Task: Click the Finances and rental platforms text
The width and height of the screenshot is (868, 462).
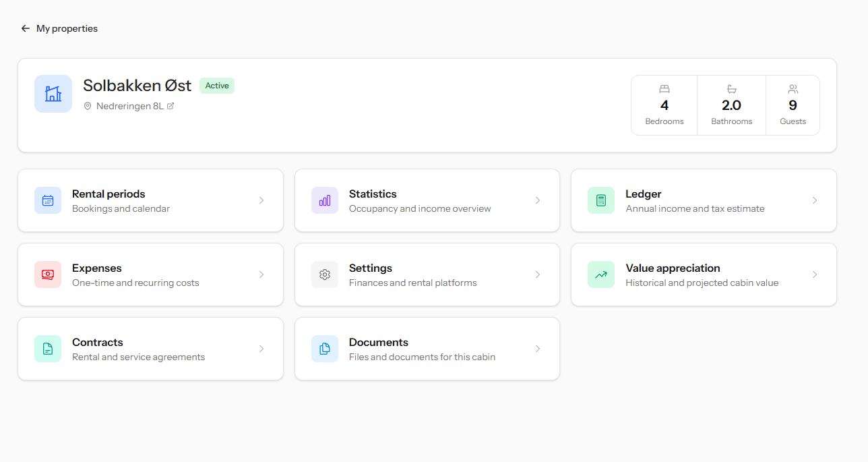Action: (413, 283)
